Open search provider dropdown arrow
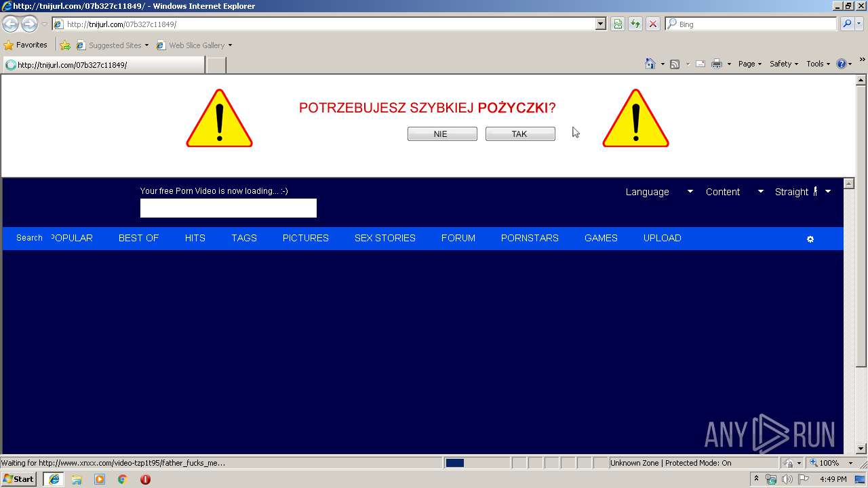The width and height of the screenshot is (868, 488). coord(859,24)
